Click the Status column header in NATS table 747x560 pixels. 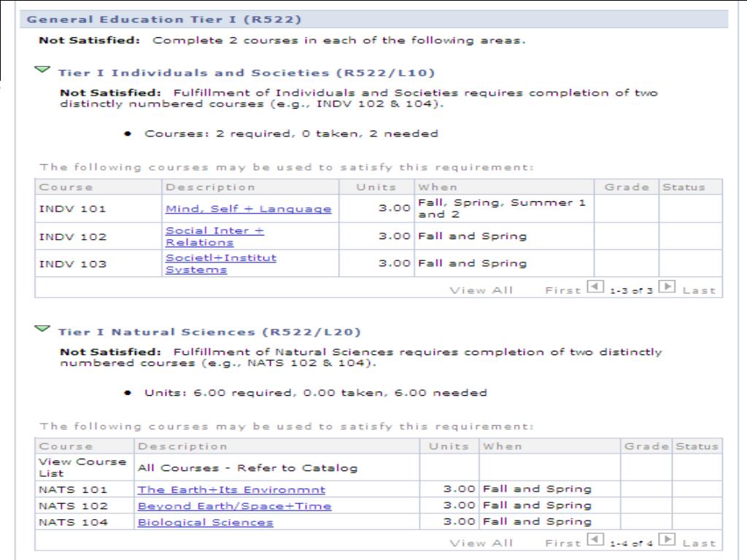pyautogui.click(x=697, y=446)
